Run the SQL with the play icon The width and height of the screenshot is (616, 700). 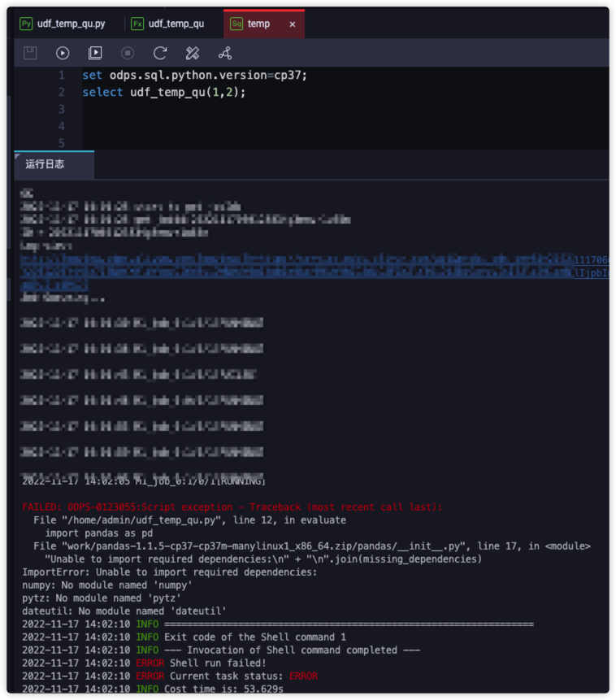tap(63, 53)
